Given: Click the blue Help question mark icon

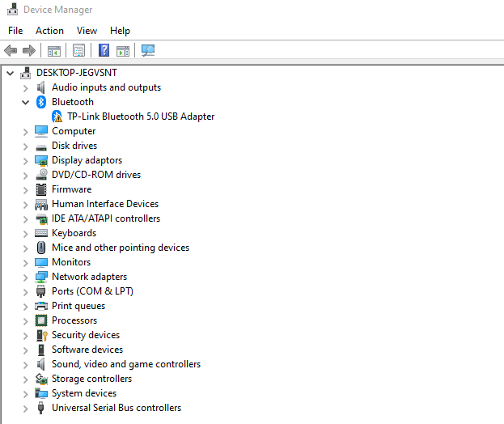Looking at the screenshot, I should click(104, 50).
